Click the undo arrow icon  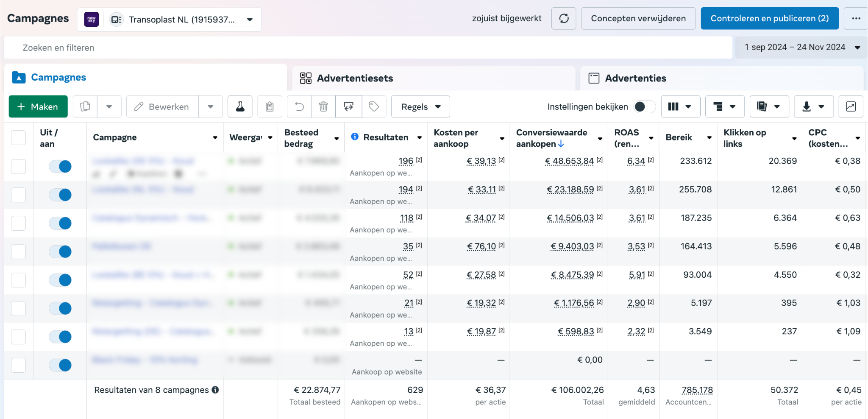point(299,106)
